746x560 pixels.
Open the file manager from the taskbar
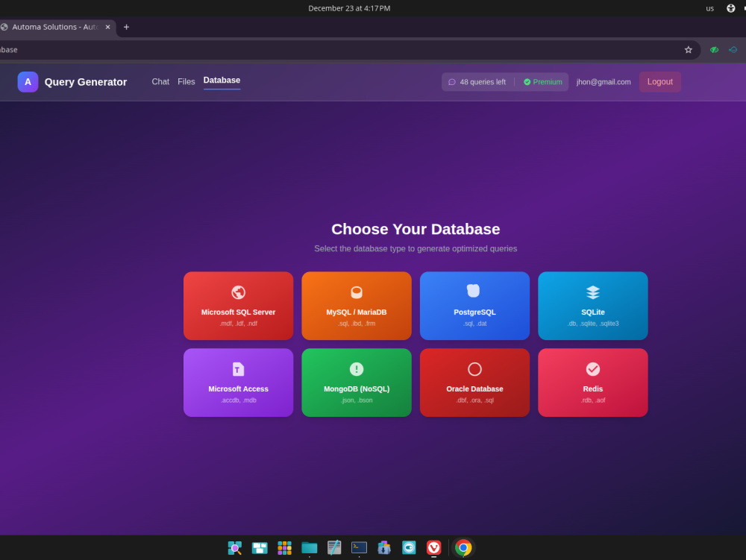(x=310, y=547)
